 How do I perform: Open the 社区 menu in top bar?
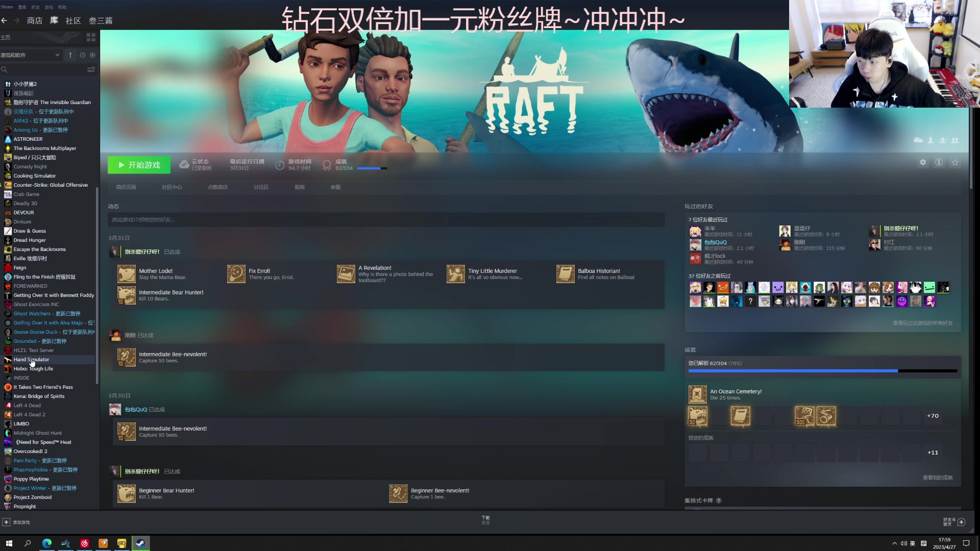point(73,20)
